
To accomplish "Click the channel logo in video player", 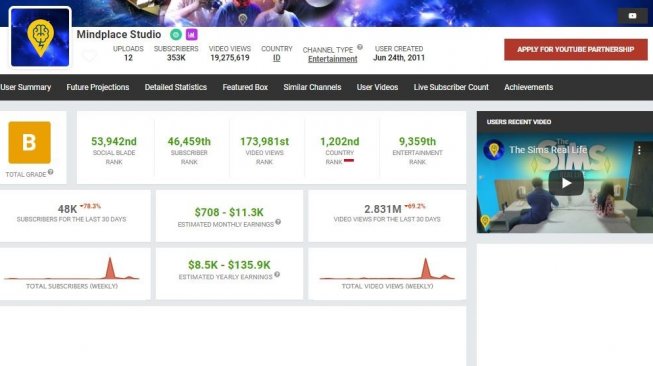I will click(x=494, y=149).
